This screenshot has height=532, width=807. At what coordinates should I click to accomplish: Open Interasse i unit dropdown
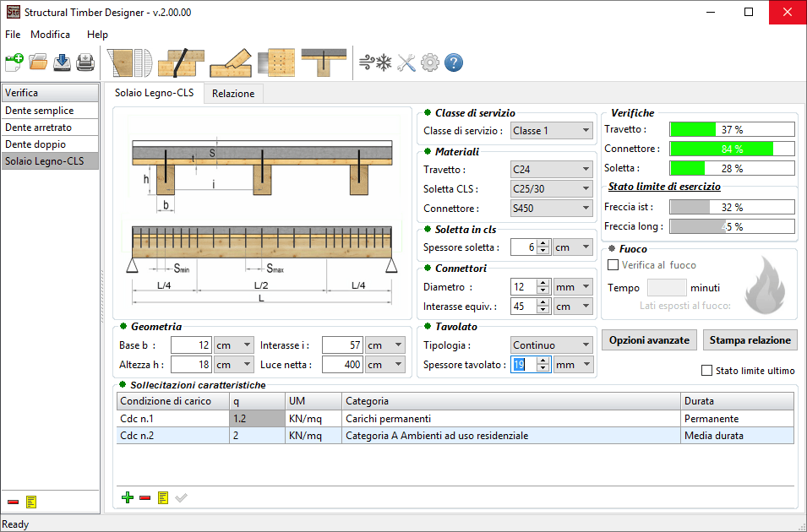(x=385, y=345)
